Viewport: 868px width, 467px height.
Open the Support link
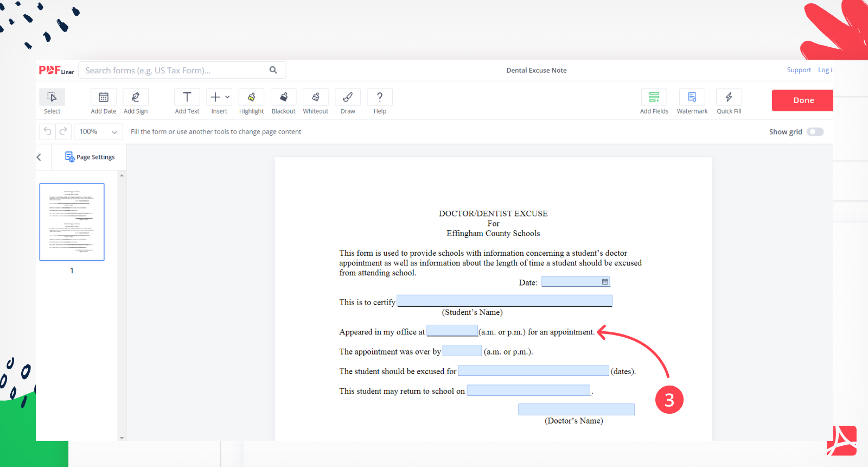799,70
